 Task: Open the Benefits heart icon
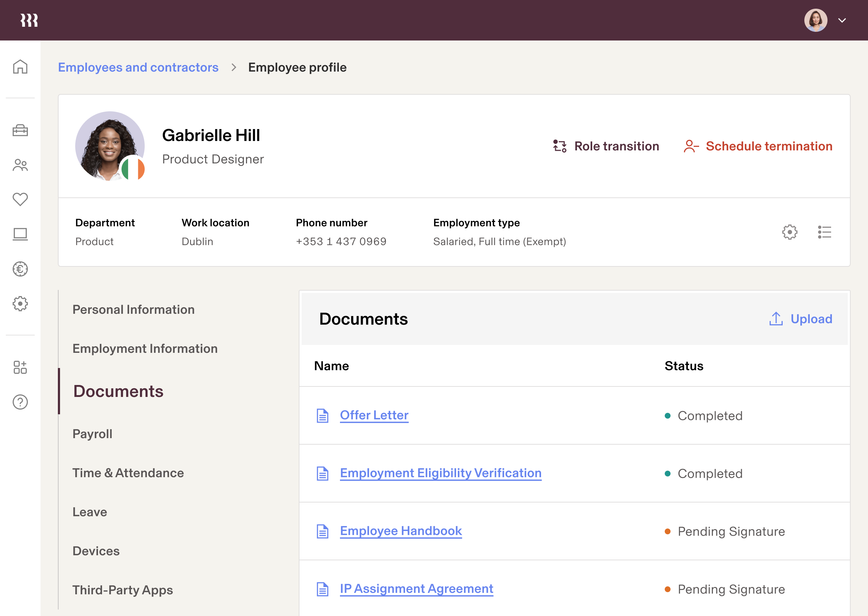tap(20, 199)
